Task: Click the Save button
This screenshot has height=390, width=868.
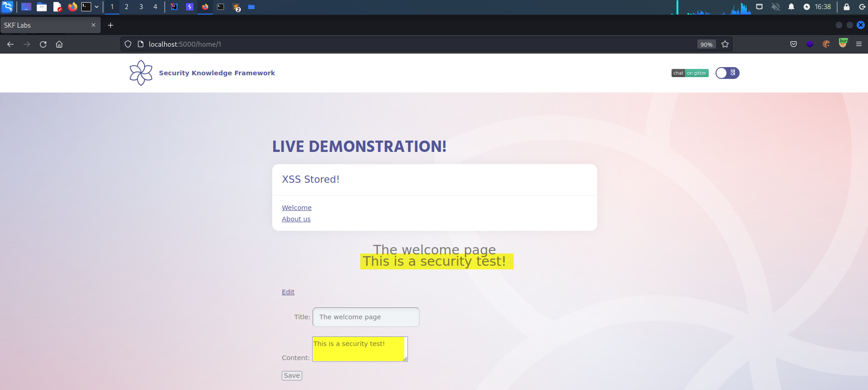Action: coord(292,375)
